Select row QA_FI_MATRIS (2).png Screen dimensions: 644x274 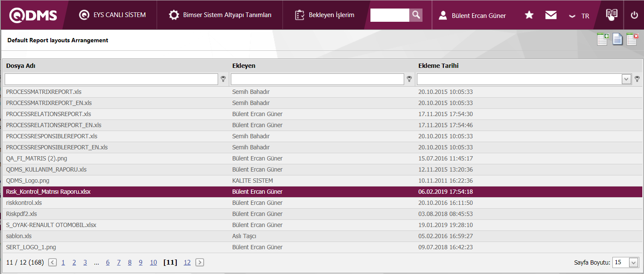click(x=322, y=158)
